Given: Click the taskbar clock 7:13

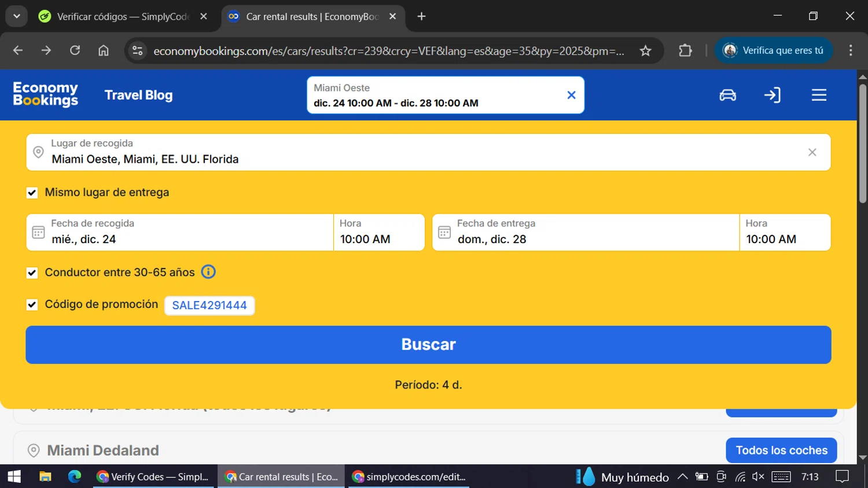Looking at the screenshot, I should [x=810, y=476].
